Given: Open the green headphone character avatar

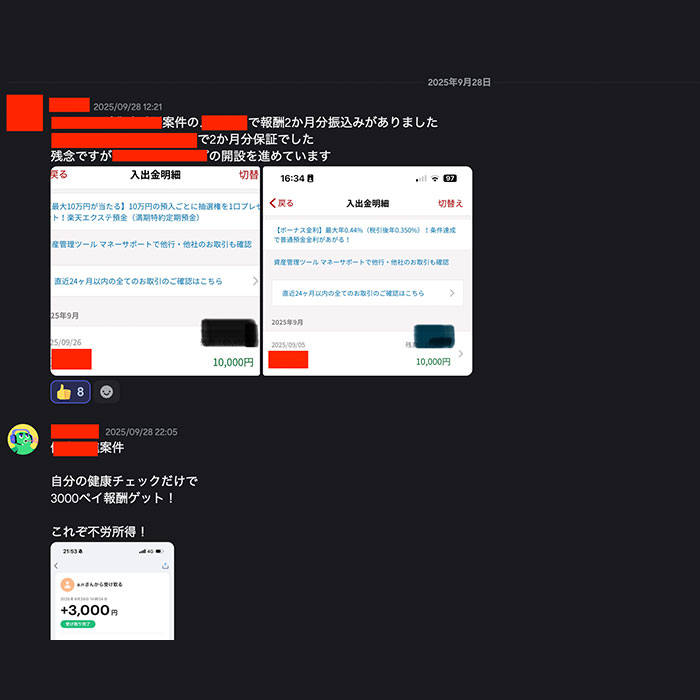Looking at the screenshot, I should [23, 439].
